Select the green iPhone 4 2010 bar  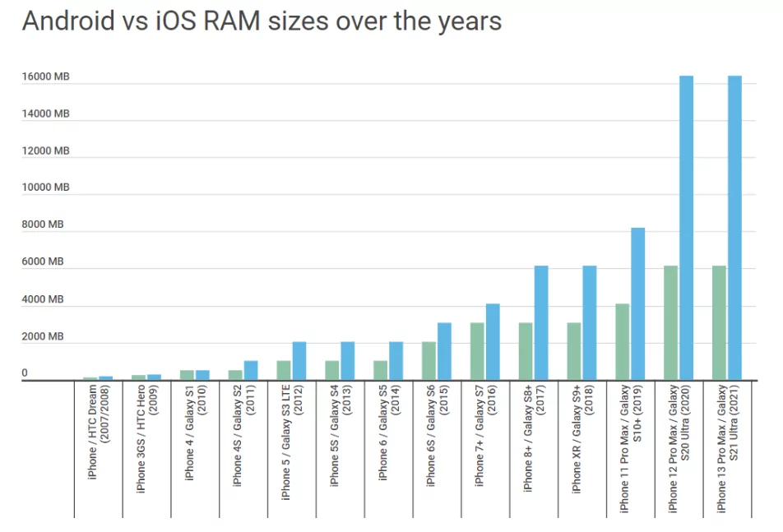186,375
